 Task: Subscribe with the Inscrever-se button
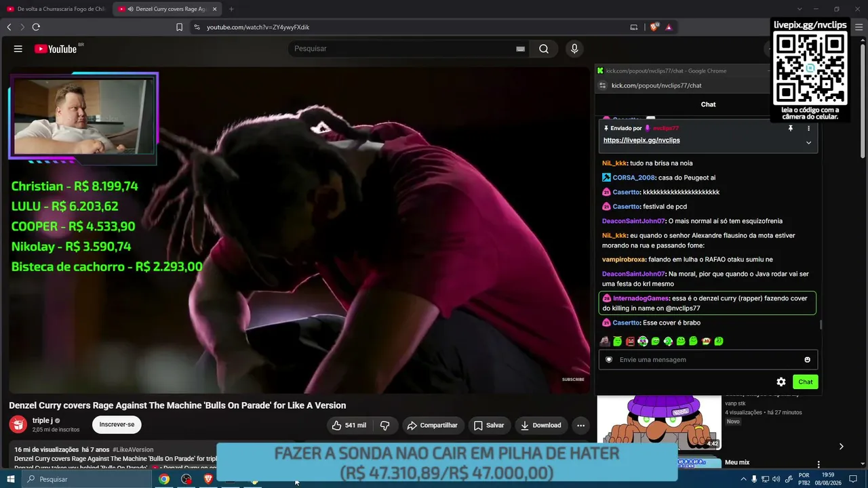pyautogui.click(x=117, y=425)
